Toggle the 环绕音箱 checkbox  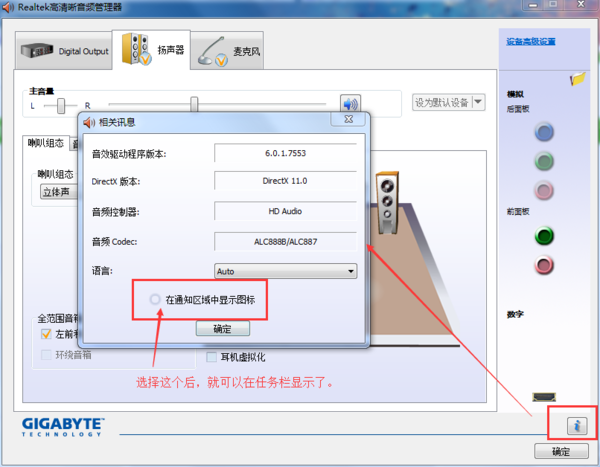point(46,355)
